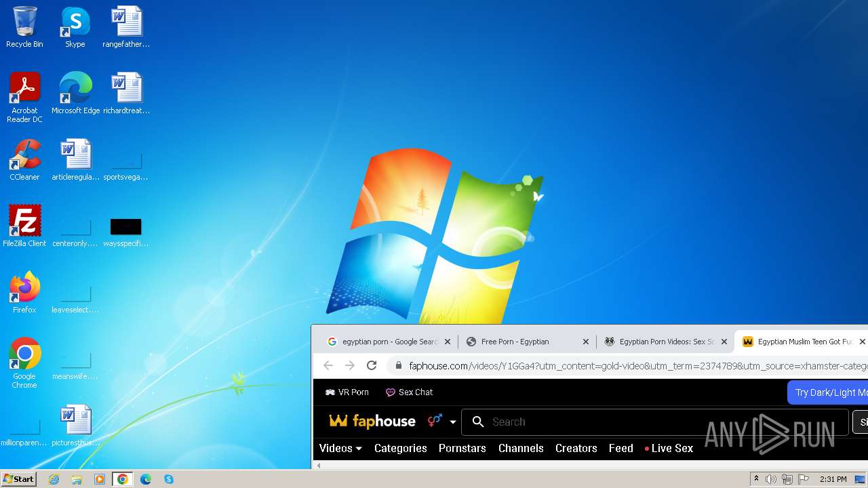Launch Skype from the desktop shortcut
This screenshot has width=868, height=488.
pyautogui.click(x=75, y=27)
